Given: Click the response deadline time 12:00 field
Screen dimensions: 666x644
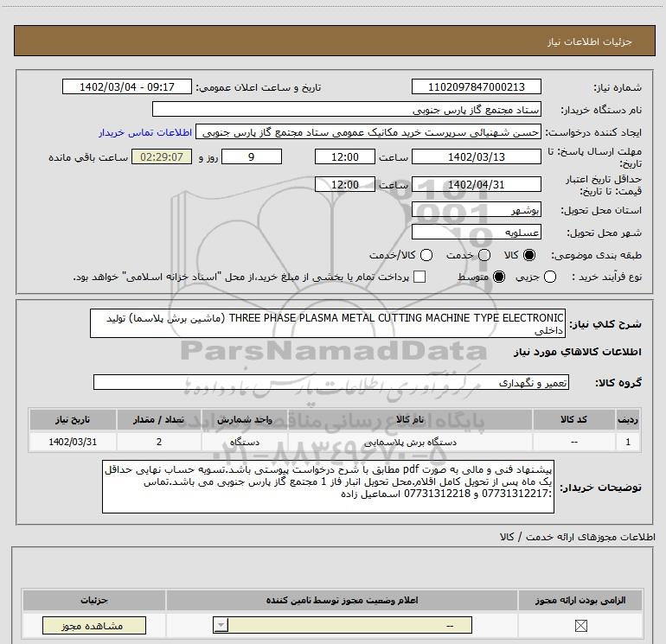Looking at the screenshot, I should [345, 156].
